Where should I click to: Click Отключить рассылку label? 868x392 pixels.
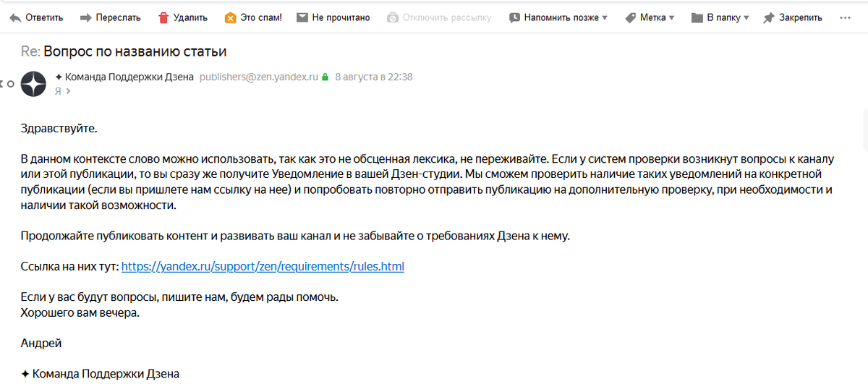pyautogui.click(x=447, y=17)
